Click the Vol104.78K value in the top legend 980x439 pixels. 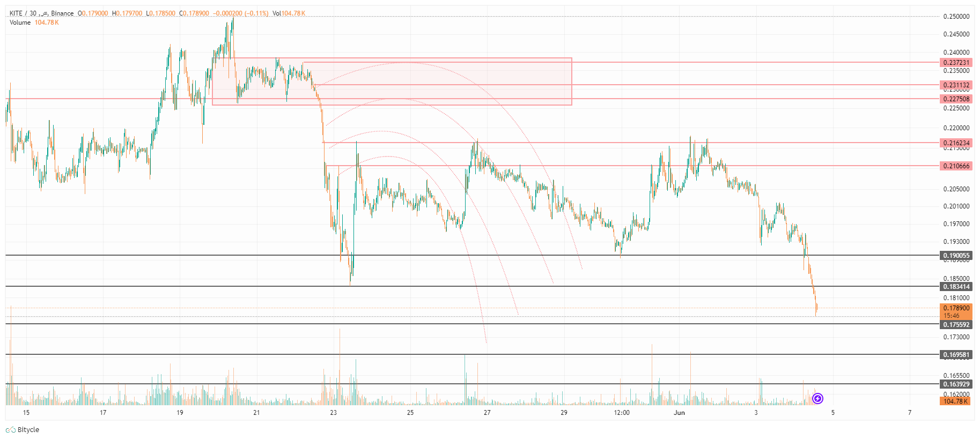click(289, 13)
